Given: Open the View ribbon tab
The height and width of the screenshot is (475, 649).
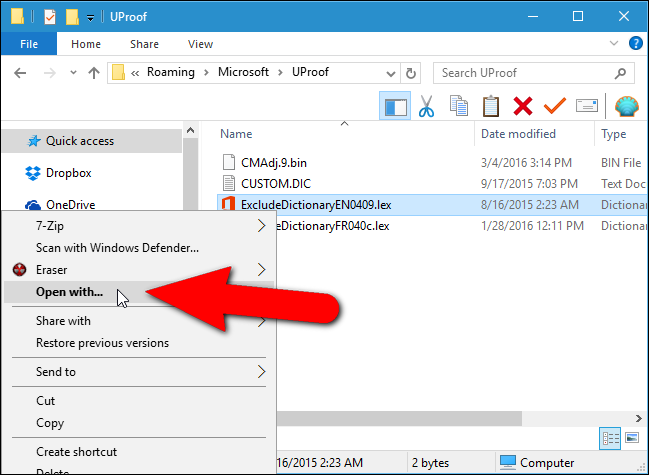Looking at the screenshot, I should [200, 44].
